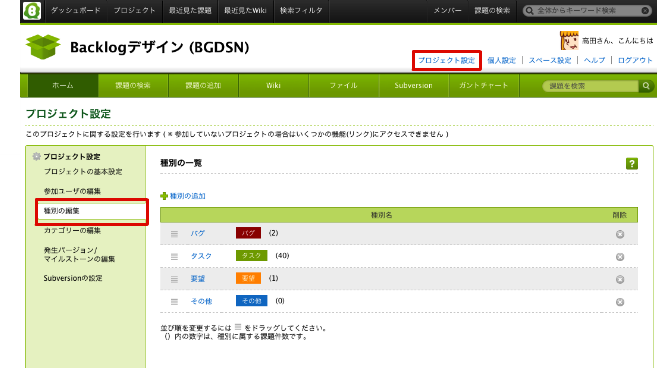Open the green help question mark icon
Image resolution: width=657 pixels, height=368 pixels.
tap(632, 163)
